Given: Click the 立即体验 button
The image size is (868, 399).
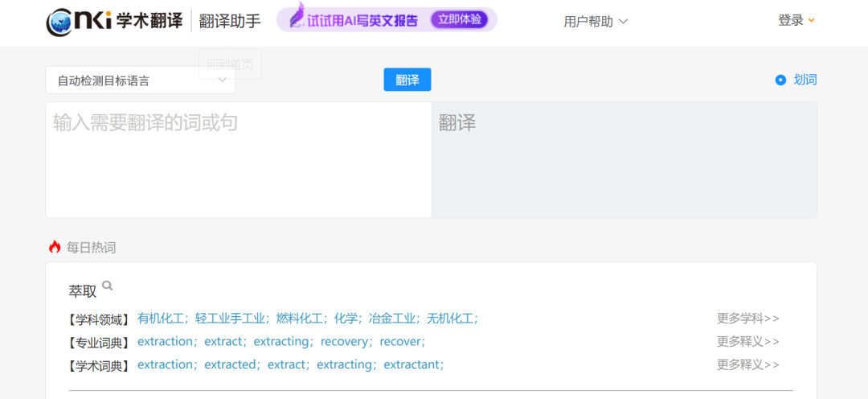Looking at the screenshot, I should click(459, 20).
